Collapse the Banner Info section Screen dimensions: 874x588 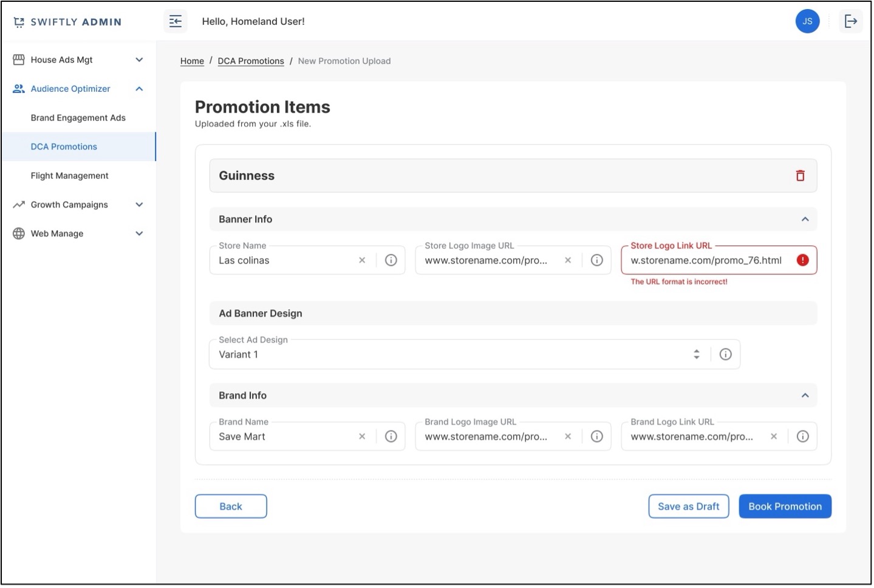click(805, 219)
